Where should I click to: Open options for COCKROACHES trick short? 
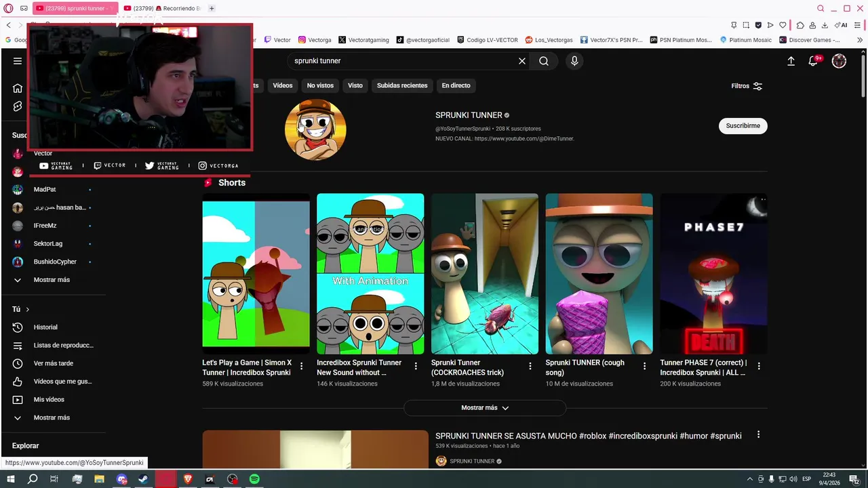pos(530,366)
